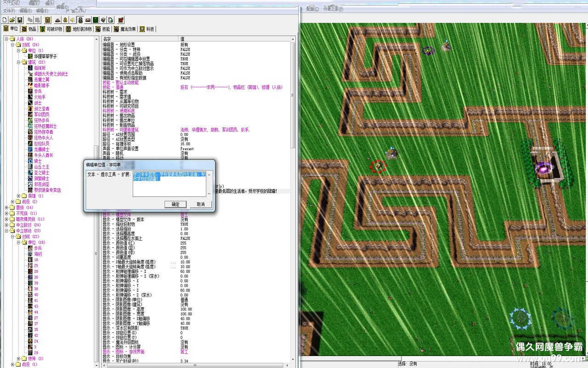
Task: Click the 名字 column header
Action: point(140,39)
